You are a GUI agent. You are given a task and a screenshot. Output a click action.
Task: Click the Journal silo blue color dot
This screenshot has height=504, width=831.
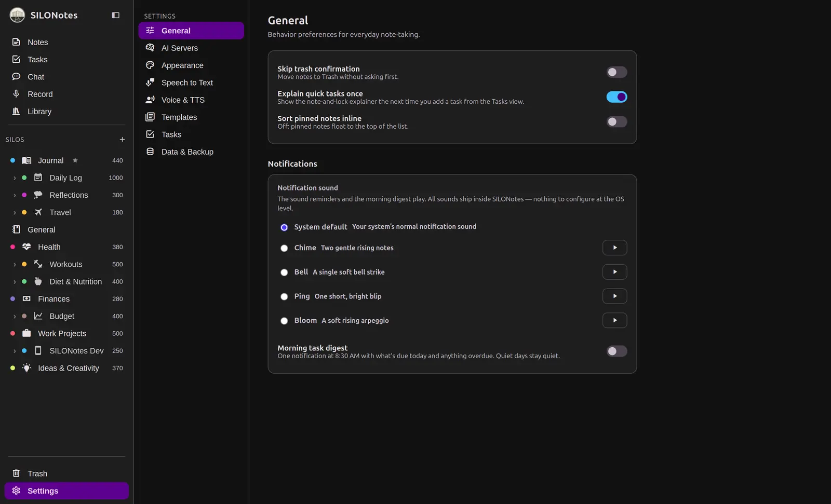click(12, 160)
